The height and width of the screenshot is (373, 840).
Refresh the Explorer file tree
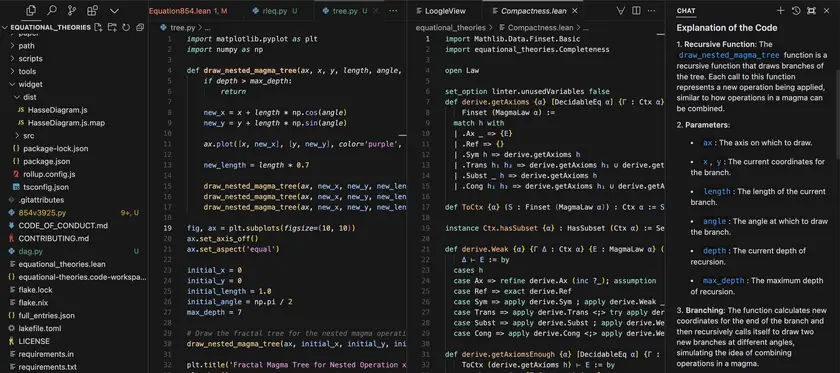126,27
